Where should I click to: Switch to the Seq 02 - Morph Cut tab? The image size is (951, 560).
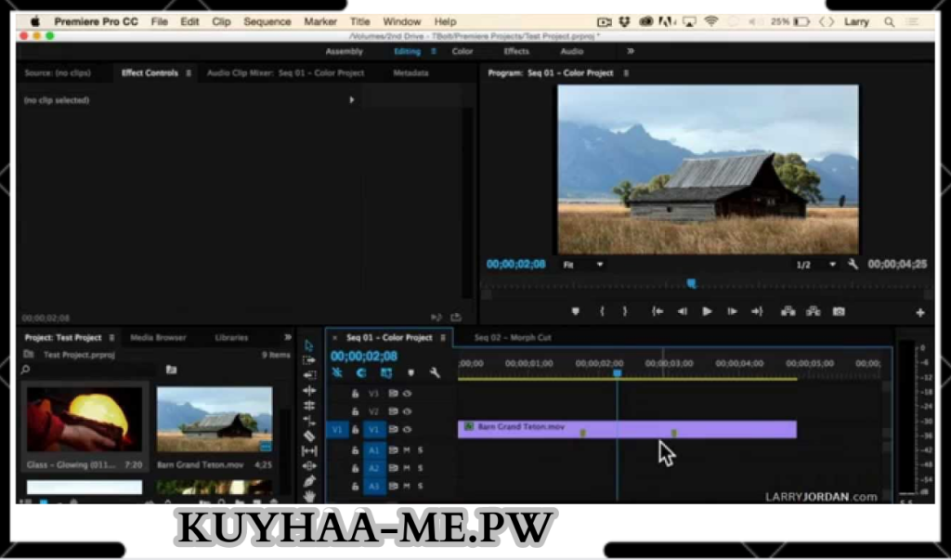click(x=513, y=337)
